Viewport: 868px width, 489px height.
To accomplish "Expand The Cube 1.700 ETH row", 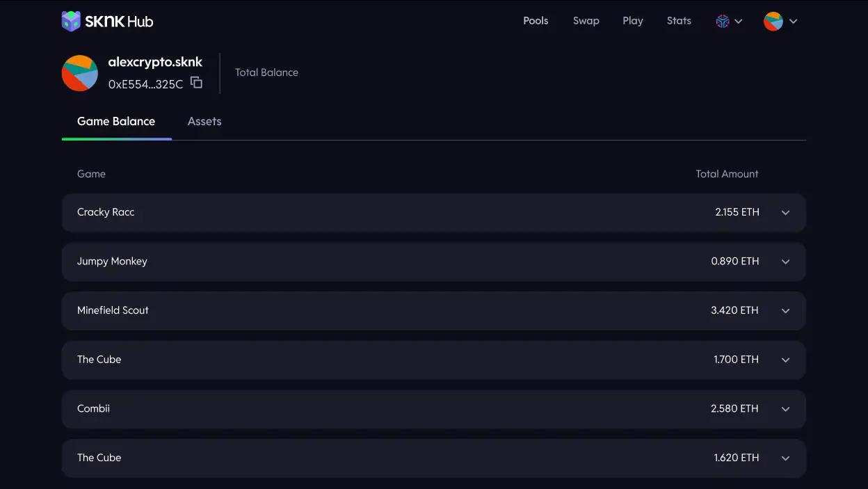I will pyautogui.click(x=785, y=360).
